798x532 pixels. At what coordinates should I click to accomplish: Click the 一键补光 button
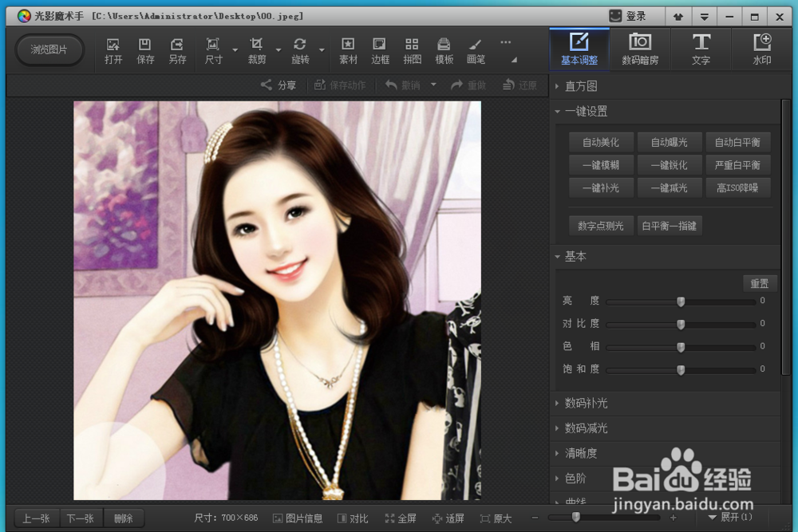point(601,188)
